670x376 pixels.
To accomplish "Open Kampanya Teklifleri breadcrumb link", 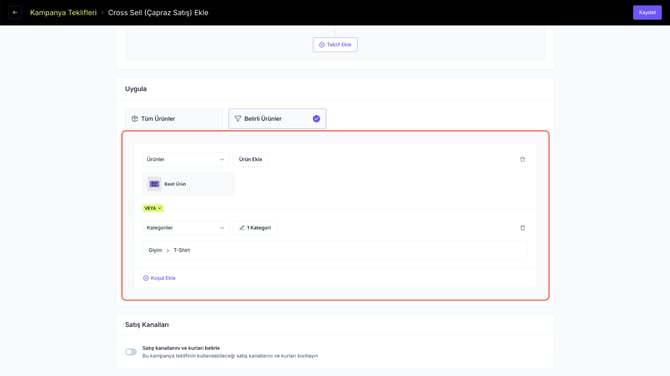I will [x=63, y=13].
